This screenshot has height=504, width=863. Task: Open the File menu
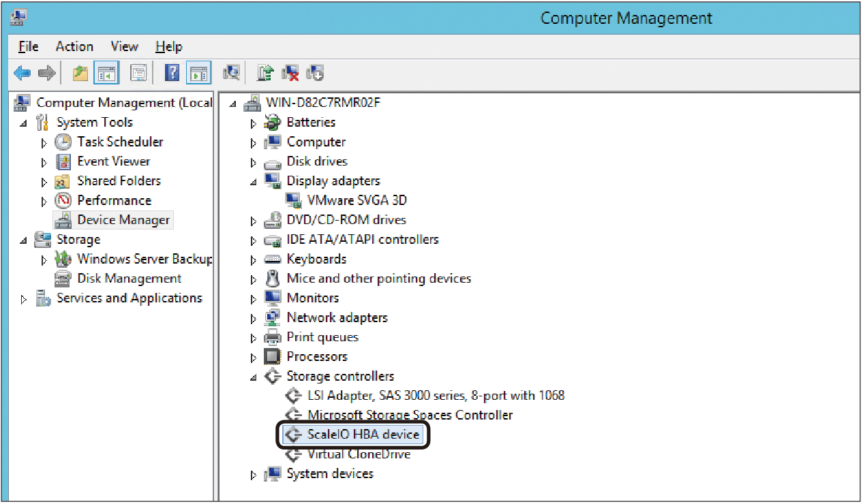tap(28, 46)
